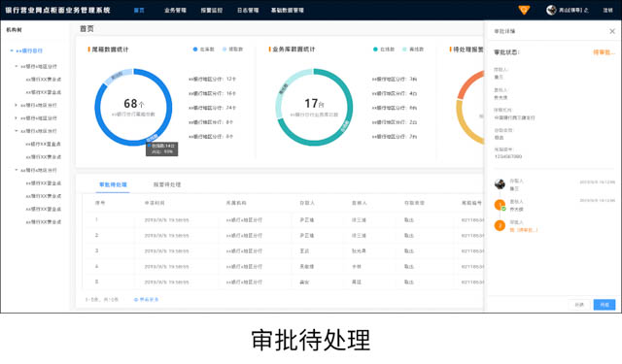The width and height of the screenshot is (622, 364).
Task: Expand the second xx银行x地区分行 branch arrow
Action: pyautogui.click(x=17, y=105)
